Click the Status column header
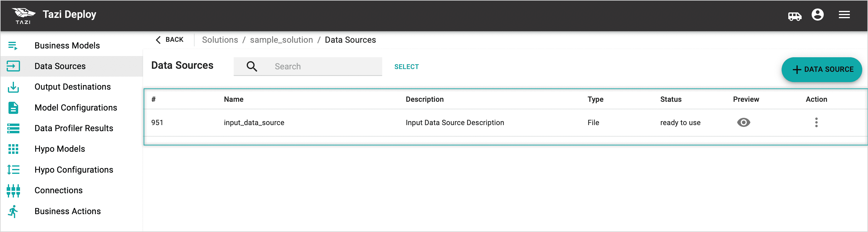The height and width of the screenshot is (232, 868). coord(670,99)
